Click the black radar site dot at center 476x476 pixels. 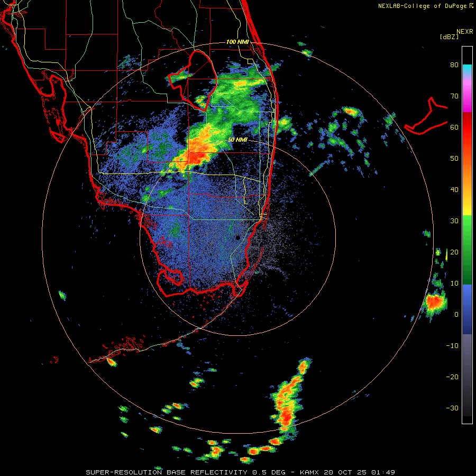tap(238, 237)
